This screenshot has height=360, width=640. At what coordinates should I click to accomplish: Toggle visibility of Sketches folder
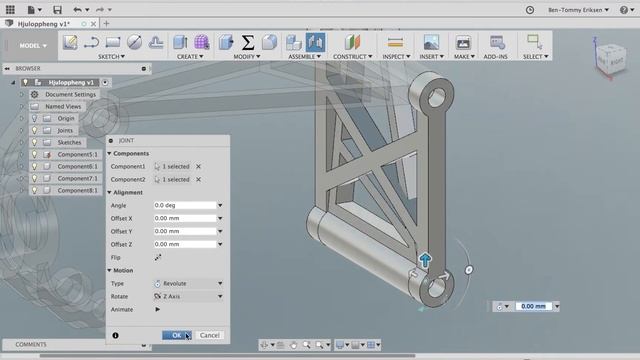click(35, 142)
